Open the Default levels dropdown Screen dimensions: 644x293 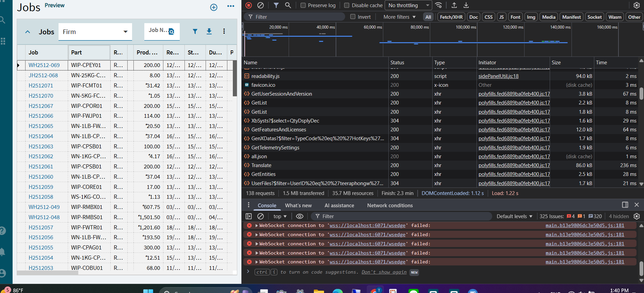pyautogui.click(x=514, y=216)
